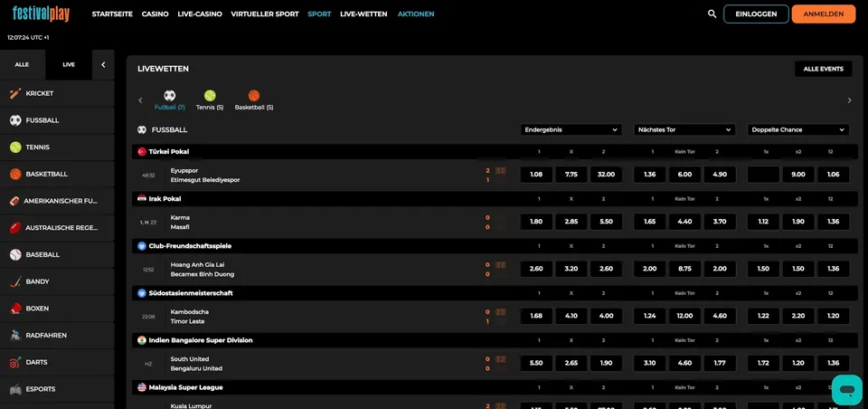
Task: Click the ANMELDEN button
Action: coord(824,14)
